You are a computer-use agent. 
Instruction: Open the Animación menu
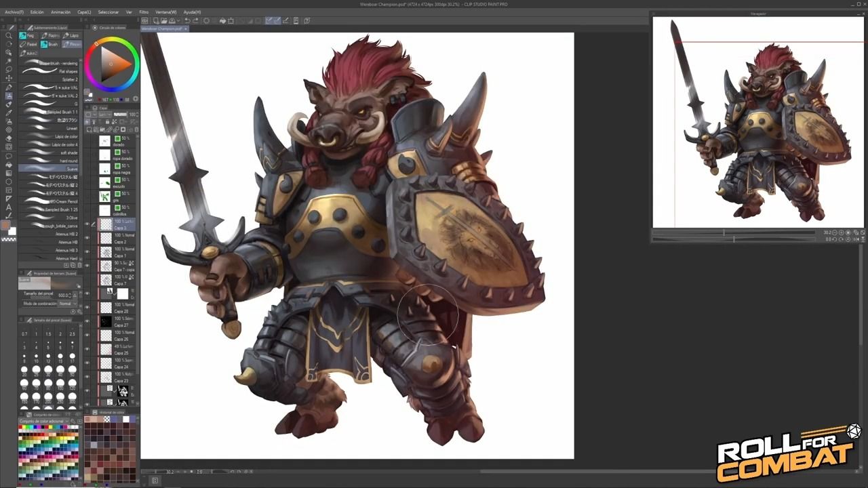(60, 12)
